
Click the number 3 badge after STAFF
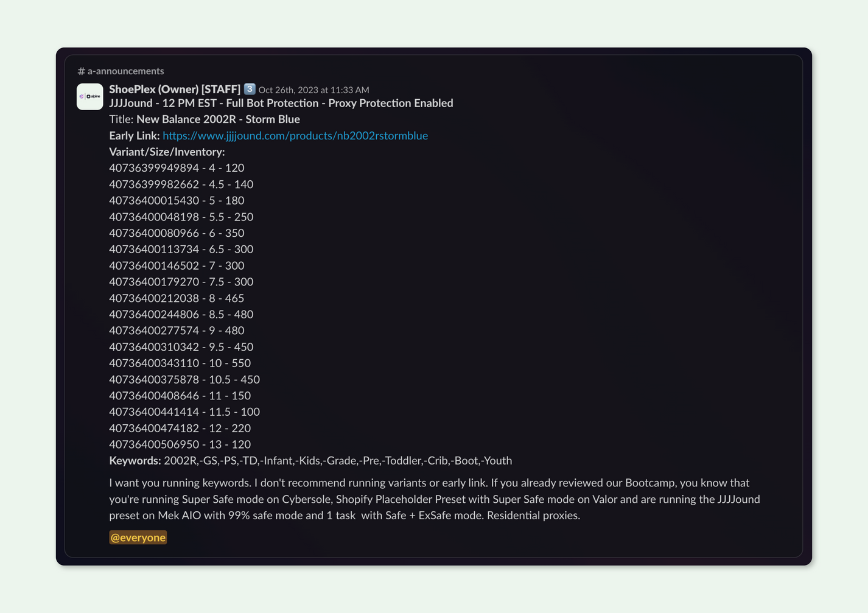(x=250, y=89)
